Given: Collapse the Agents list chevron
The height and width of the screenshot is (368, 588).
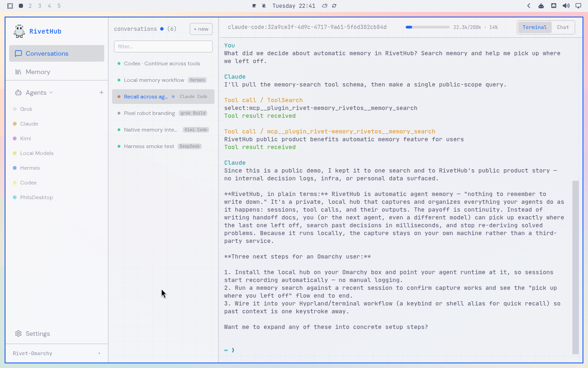Looking at the screenshot, I should tap(51, 92).
